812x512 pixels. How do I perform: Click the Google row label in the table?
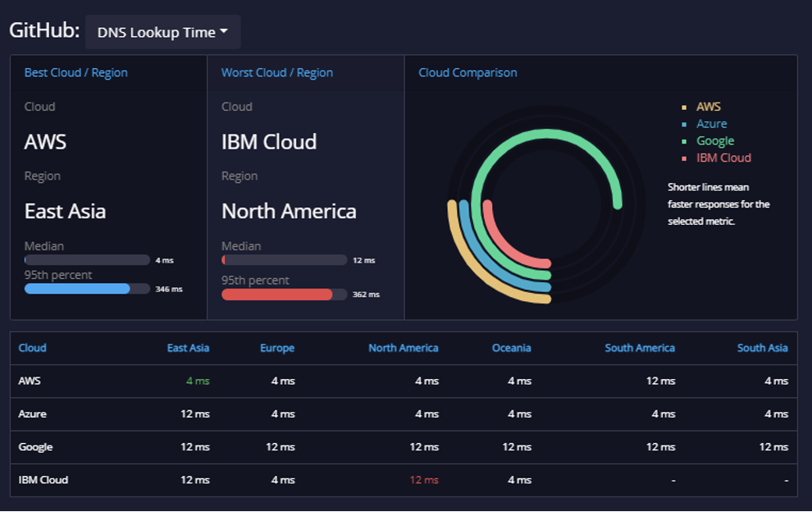[x=35, y=446]
